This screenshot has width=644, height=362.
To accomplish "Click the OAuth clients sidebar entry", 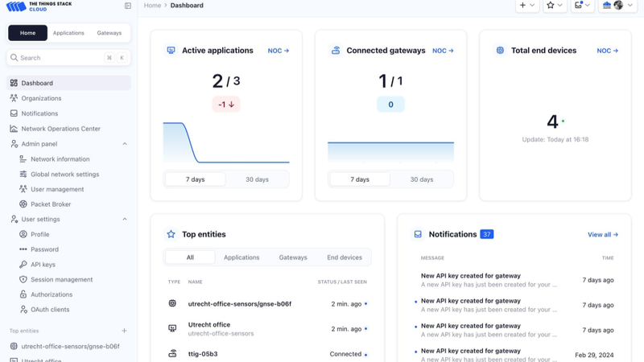I will (x=50, y=310).
